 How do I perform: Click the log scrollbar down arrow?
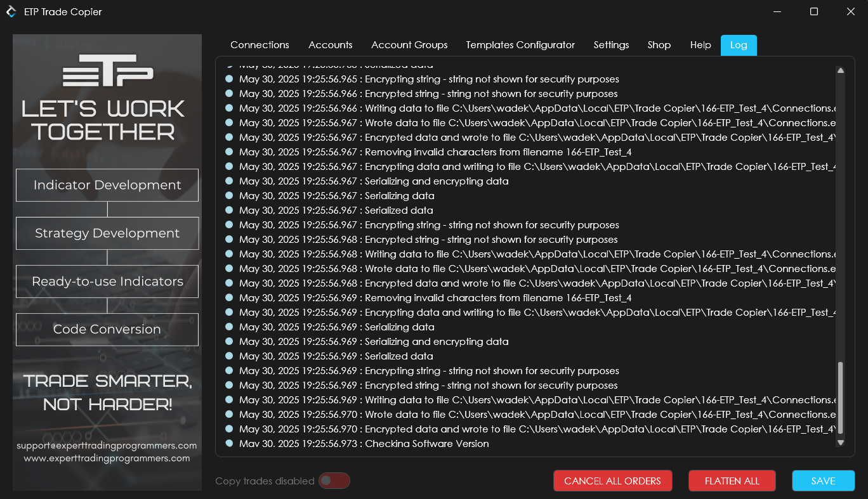point(841,442)
